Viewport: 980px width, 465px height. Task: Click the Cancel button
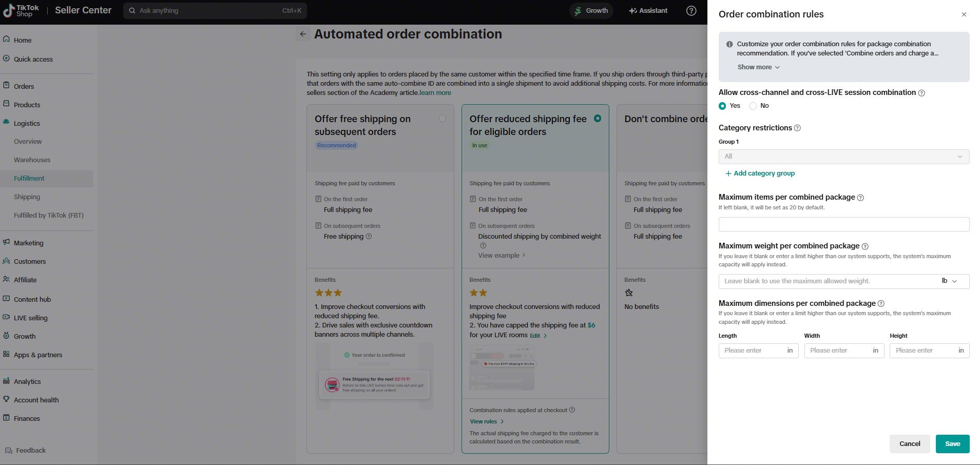pyautogui.click(x=910, y=444)
